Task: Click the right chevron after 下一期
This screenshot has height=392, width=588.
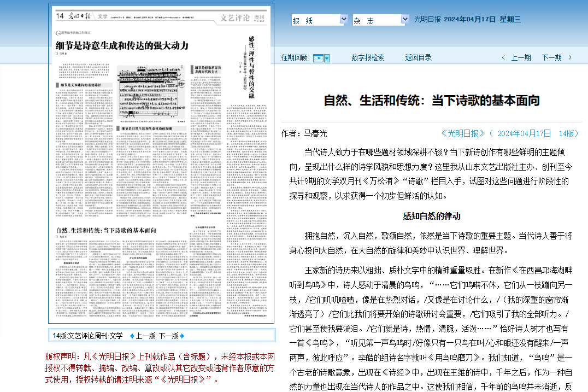Action: point(570,58)
